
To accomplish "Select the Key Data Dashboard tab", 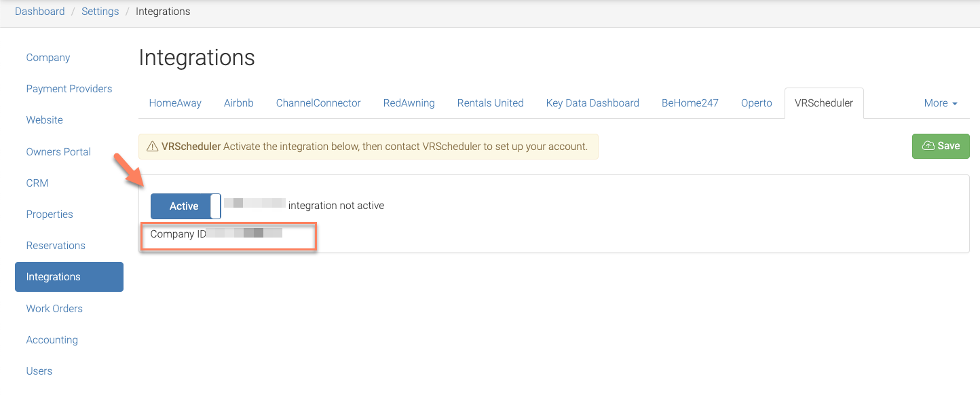I will click(x=592, y=103).
